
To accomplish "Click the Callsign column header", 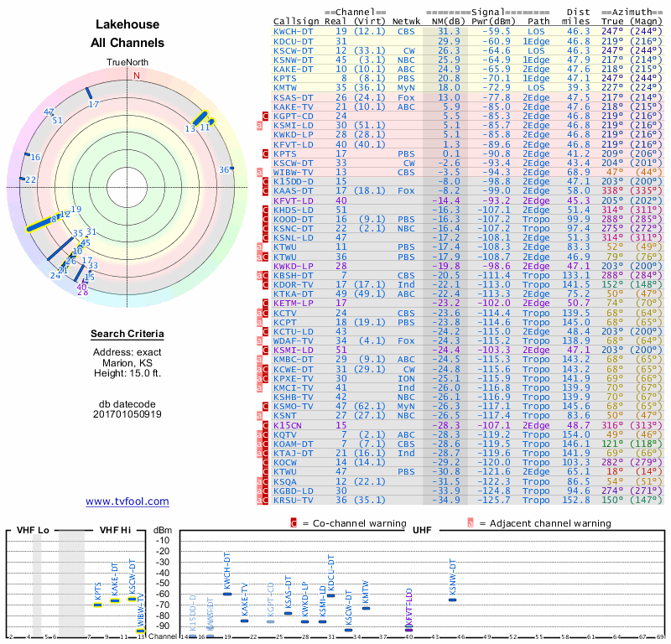I will pyautogui.click(x=296, y=21).
